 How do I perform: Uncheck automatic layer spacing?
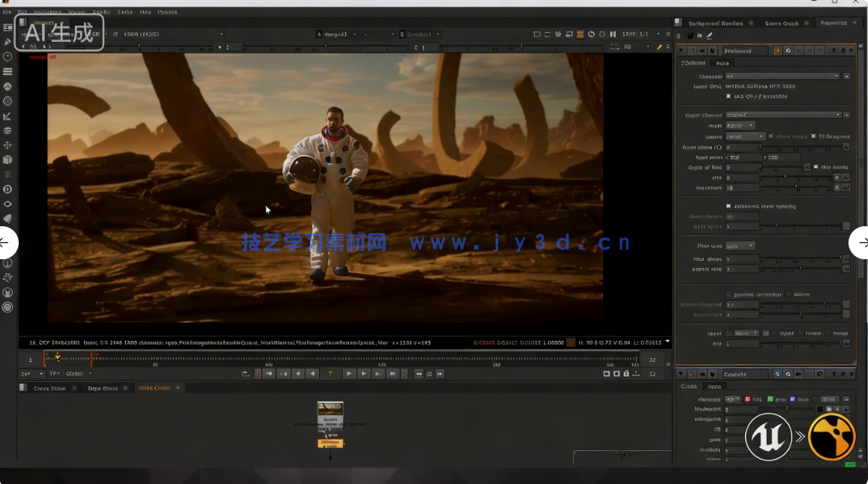pyautogui.click(x=729, y=206)
